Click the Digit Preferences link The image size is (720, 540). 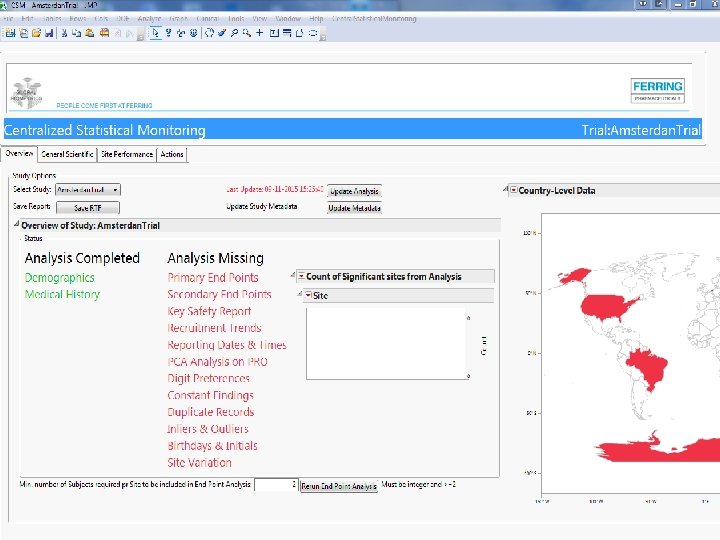click(x=208, y=378)
